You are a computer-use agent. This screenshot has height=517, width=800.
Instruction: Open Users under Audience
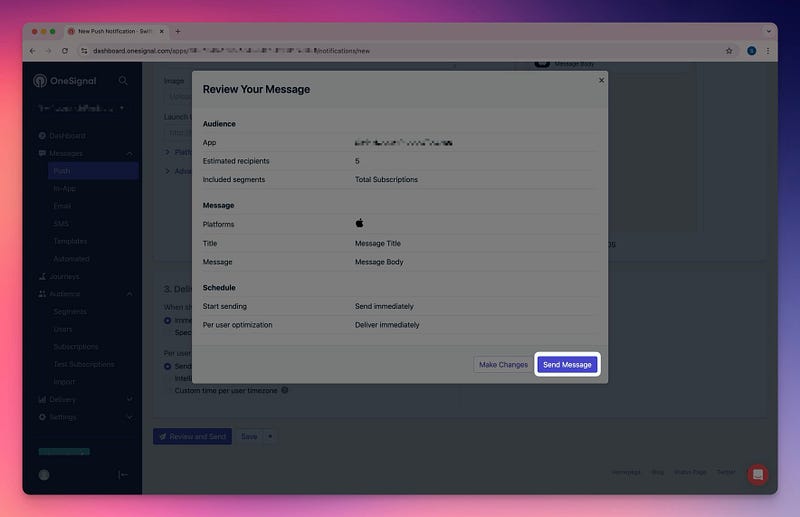tap(63, 329)
